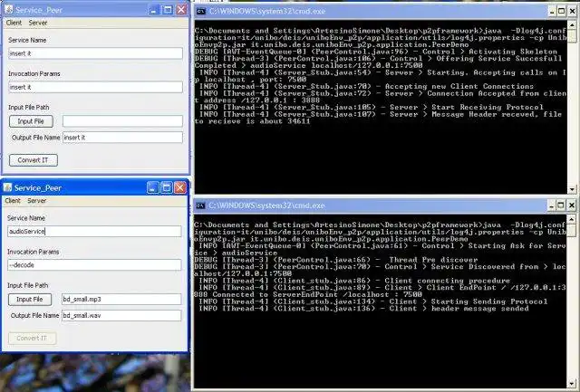Viewport: 580px width, 392px height.
Task: Click Service Name field in upper Service_Peer window
Action: tap(95, 53)
